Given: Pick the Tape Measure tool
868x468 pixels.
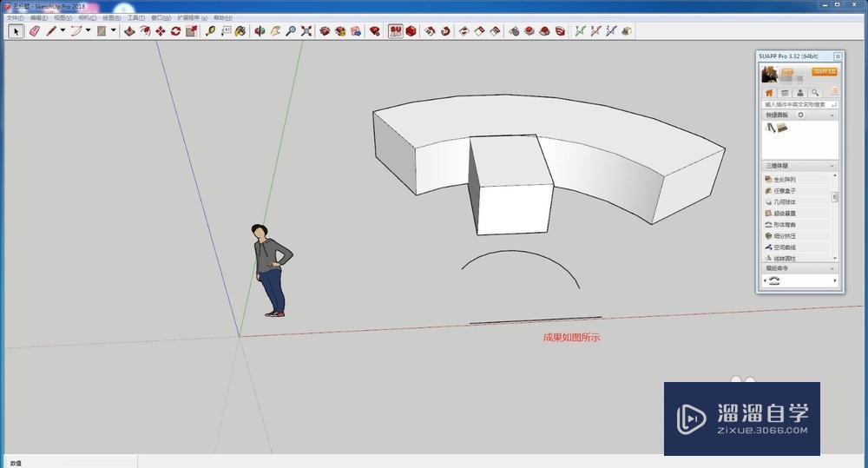Looking at the screenshot, I should point(210,31).
